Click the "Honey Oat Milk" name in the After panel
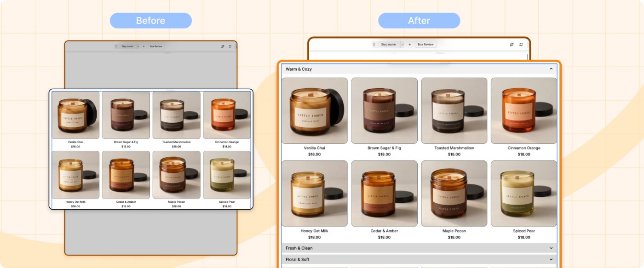Viewport: 644px width, 268px height. point(315,231)
